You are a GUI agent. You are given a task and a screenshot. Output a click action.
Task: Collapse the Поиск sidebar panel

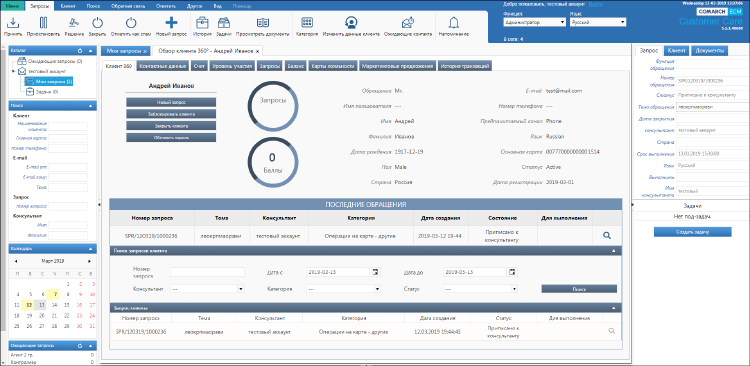(90, 105)
